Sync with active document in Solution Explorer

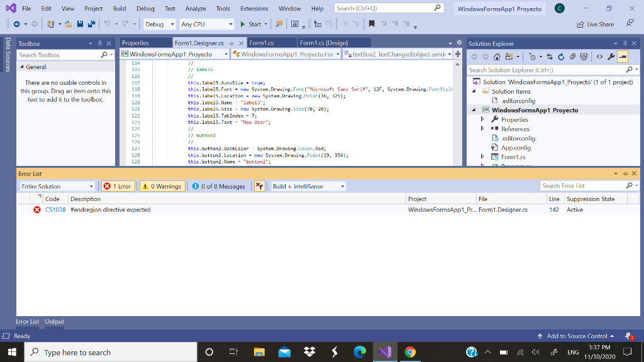pos(550,57)
